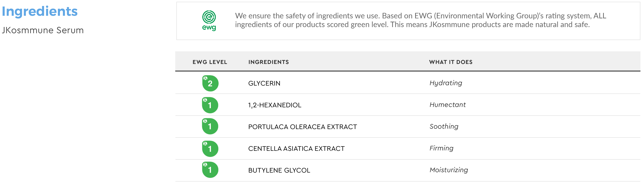Select the INGREDIENTS column header

click(x=269, y=62)
